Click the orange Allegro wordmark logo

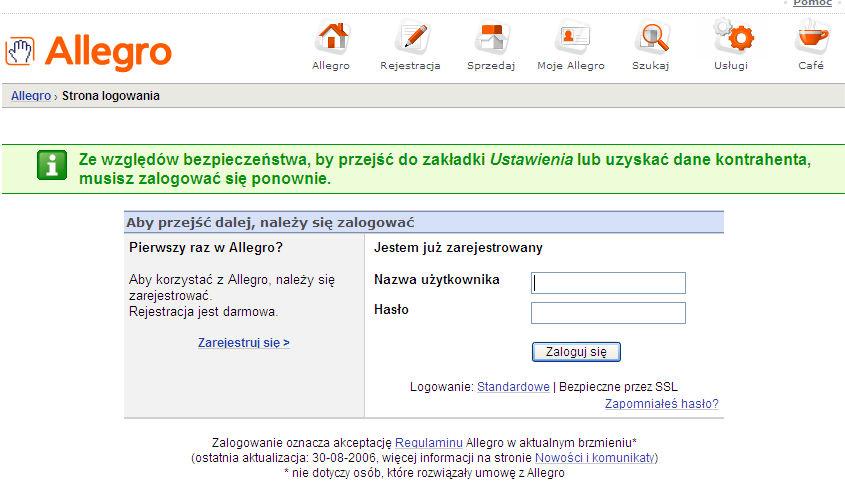point(108,52)
